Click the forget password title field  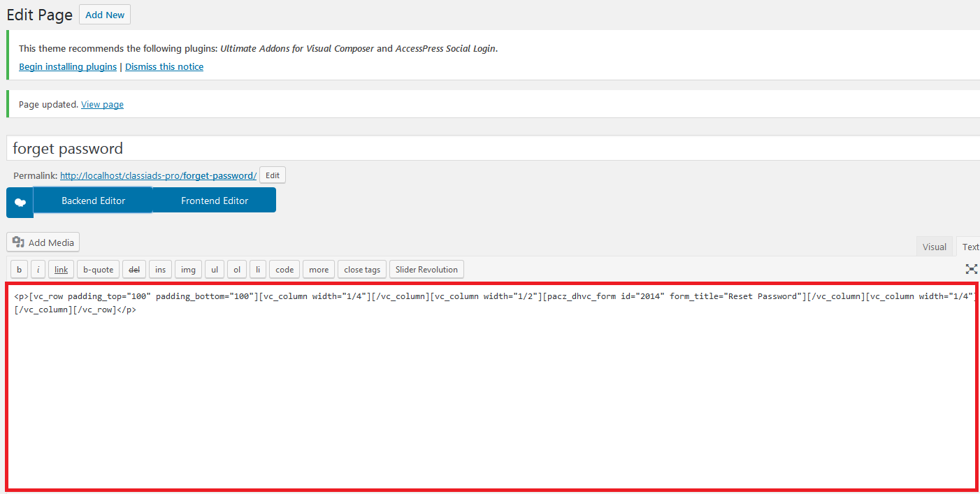pos(493,148)
